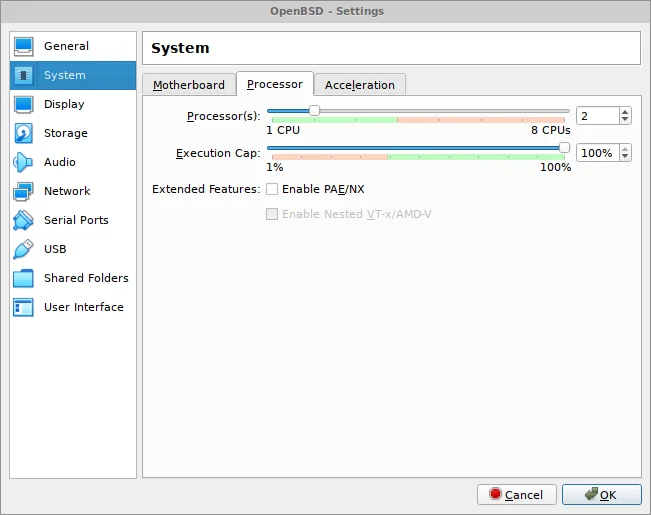
Task: Select the Display screen icon
Action: pos(24,105)
